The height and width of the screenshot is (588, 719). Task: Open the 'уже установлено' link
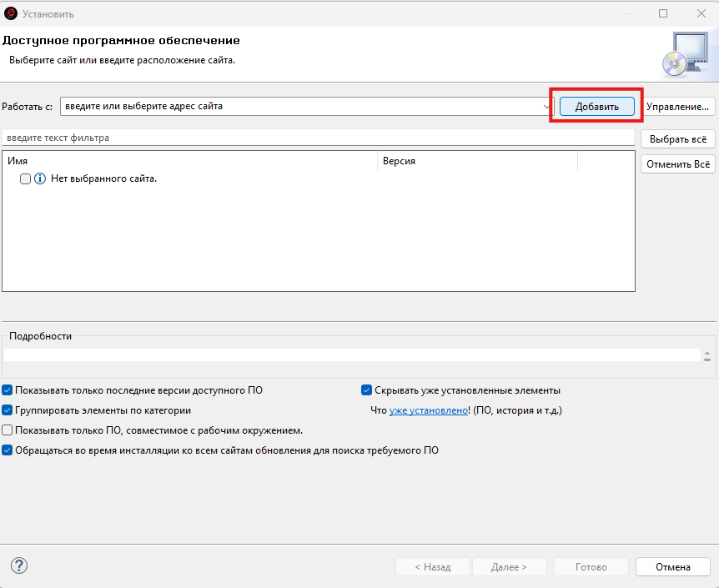point(429,410)
